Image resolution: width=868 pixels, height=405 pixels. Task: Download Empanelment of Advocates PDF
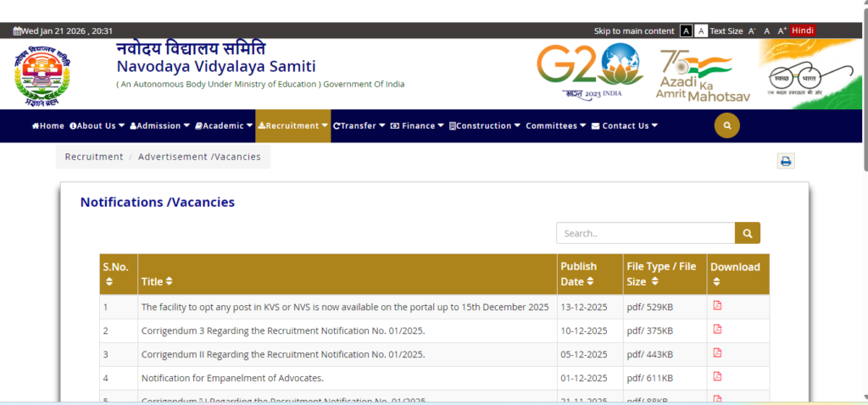pyautogui.click(x=717, y=377)
